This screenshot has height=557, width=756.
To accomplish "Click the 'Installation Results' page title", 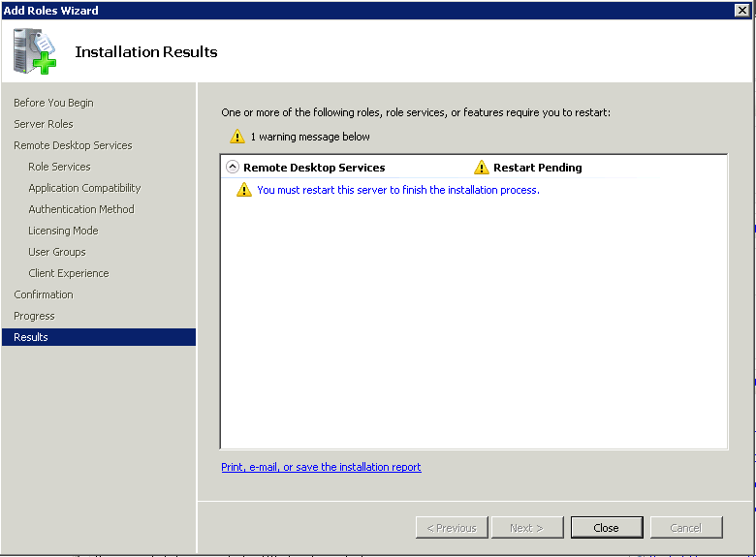I will point(146,51).
